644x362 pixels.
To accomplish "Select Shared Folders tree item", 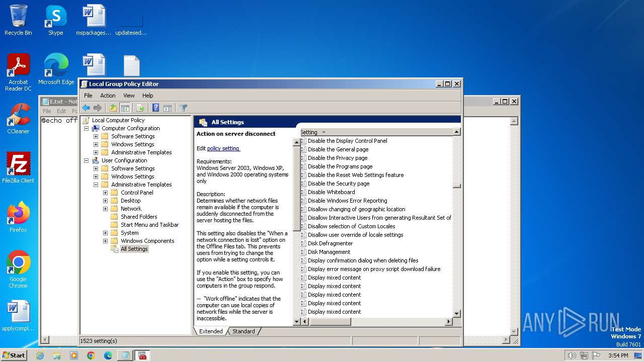I will click(x=139, y=217).
